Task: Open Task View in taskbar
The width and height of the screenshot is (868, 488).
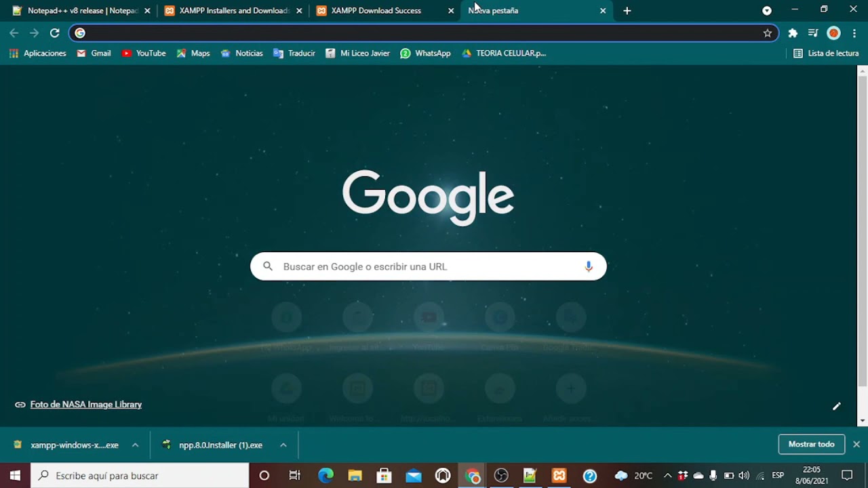Action: [x=294, y=476]
